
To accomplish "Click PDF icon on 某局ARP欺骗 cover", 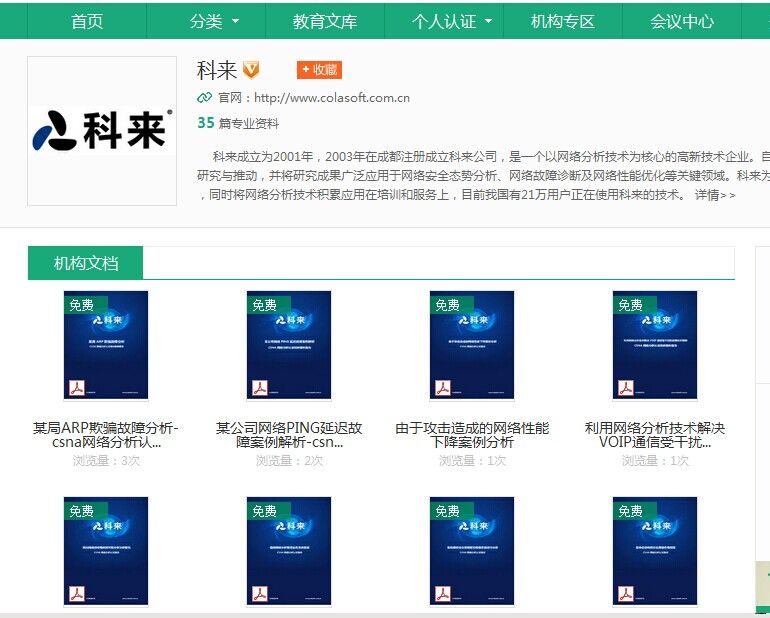I will point(76,388).
